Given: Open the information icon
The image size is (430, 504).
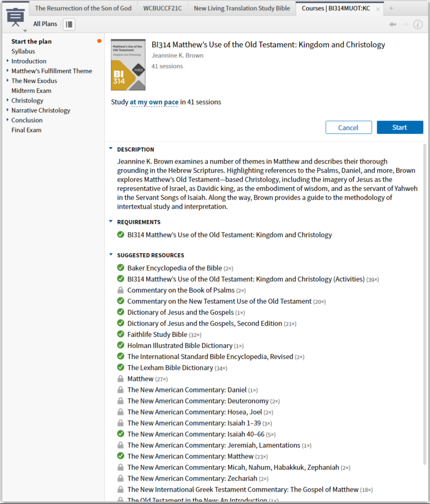Looking at the screenshot, I should [418, 25].
